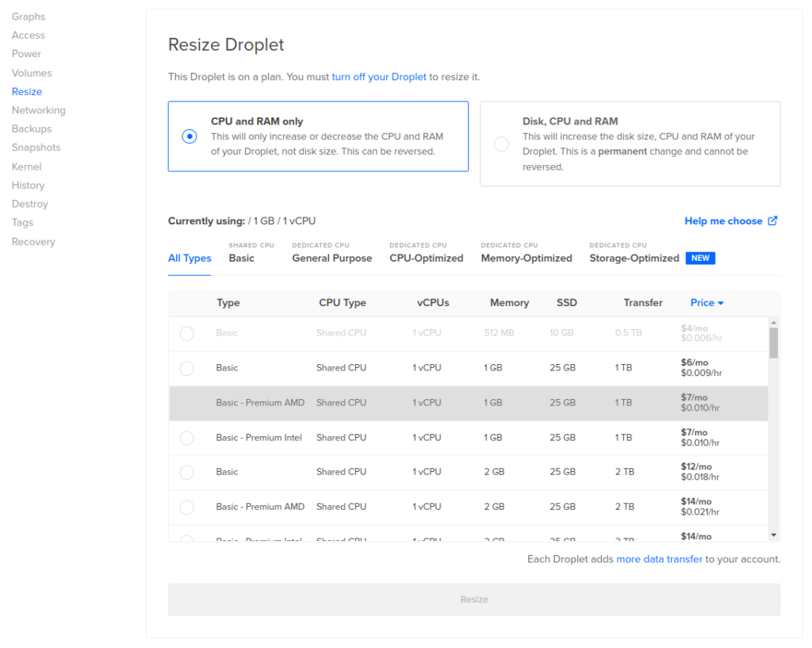Click the more data transfer link

(659, 559)
